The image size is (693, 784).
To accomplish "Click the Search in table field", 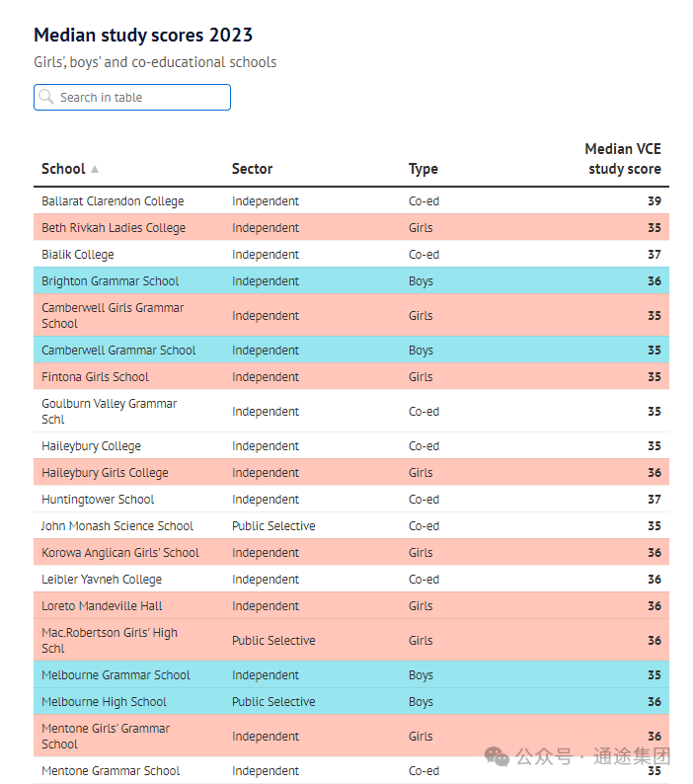I will click(132, 97).
